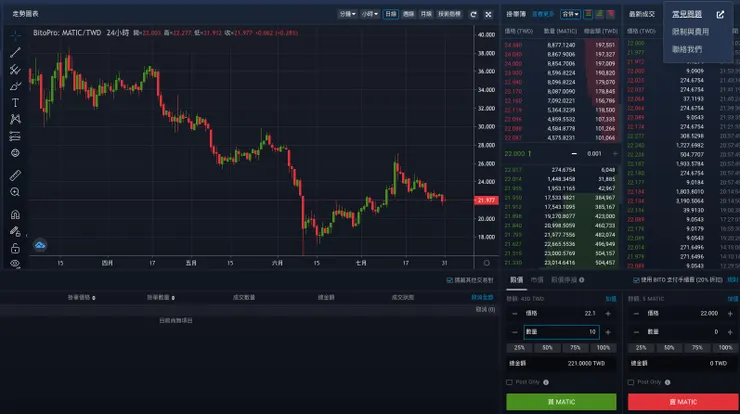The height and width of the screenshot is (414, 740).
Task: Click the green buy MATIC button
Action: click(561, 402)
